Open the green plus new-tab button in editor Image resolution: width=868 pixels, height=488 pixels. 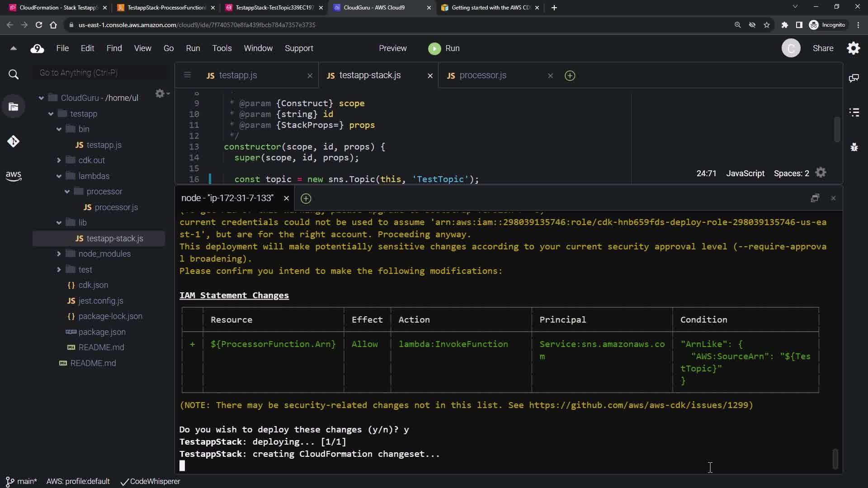[570, 75]
